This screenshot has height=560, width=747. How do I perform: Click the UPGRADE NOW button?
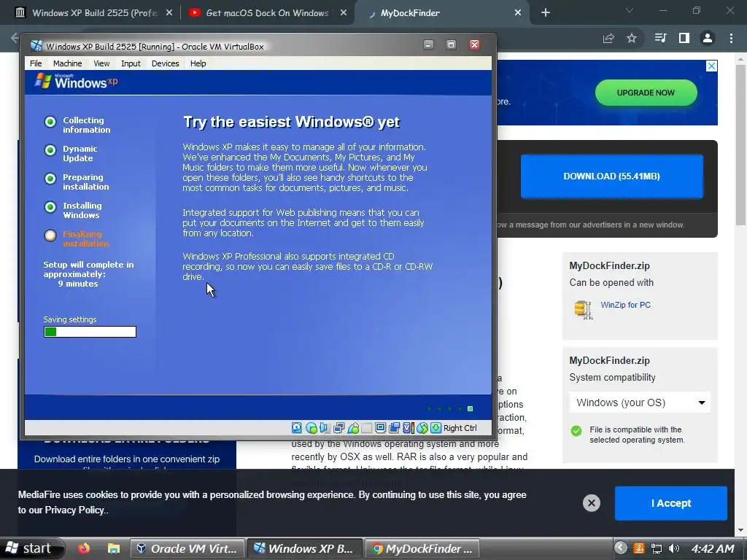click(x=646, y=93)
